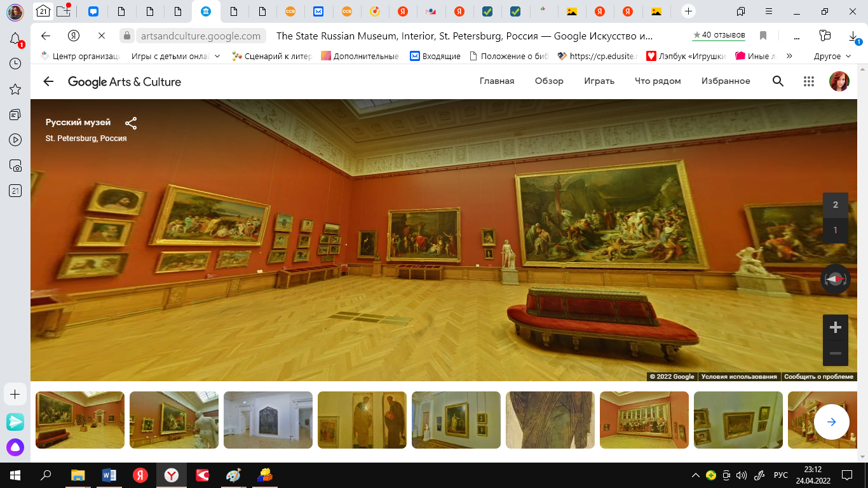The width and height of the screenshot is (868, 488).
Task: Open File Explorer from the taskbar
Action: click(78, 475)
